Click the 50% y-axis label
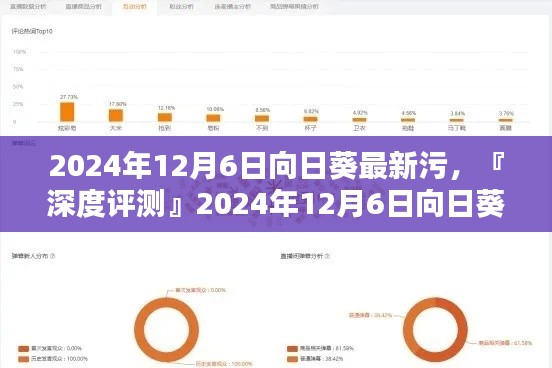This screenshot has width=552, height=368. pyautogui.click(x=18, y=87)
